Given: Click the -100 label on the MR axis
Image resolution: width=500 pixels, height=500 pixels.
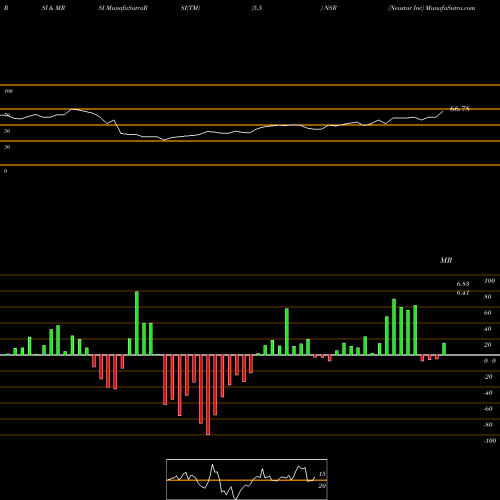Looking at the screenshot, I should (490, 441).
